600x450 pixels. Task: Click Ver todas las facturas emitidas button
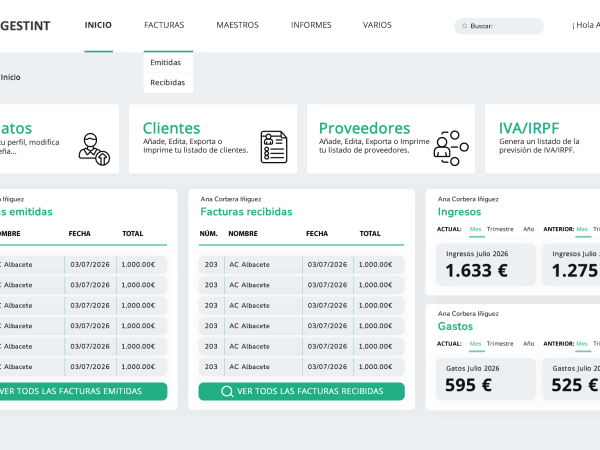[x=83, y=391]
